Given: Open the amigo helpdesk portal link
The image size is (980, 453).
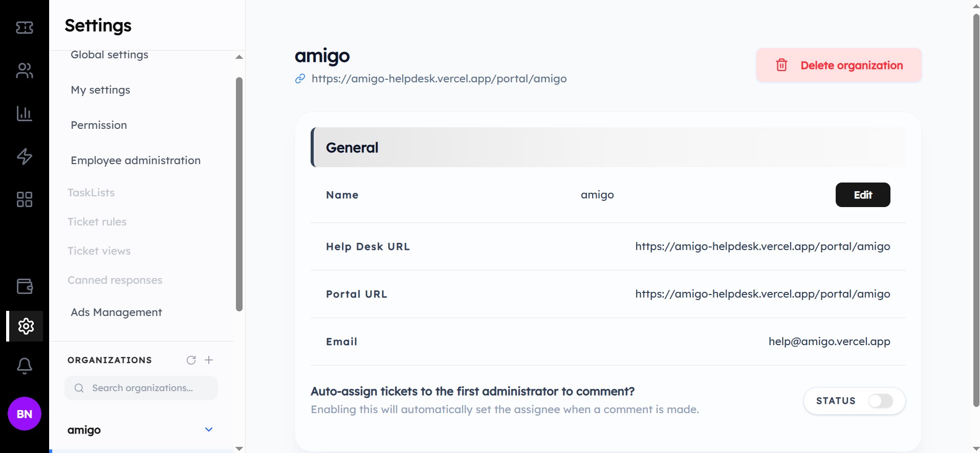Looking at the screenshot, I should [439, 79].
